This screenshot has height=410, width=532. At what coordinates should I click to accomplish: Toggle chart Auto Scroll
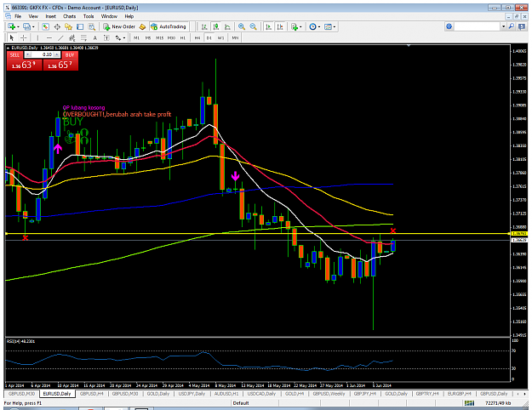pyautogui.click(x=268, y=26)
